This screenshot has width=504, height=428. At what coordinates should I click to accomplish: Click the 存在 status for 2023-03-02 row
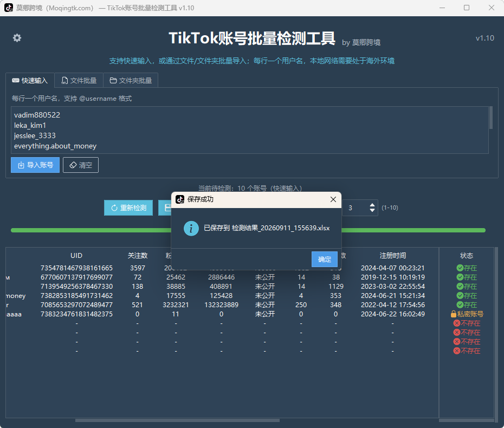467,286
